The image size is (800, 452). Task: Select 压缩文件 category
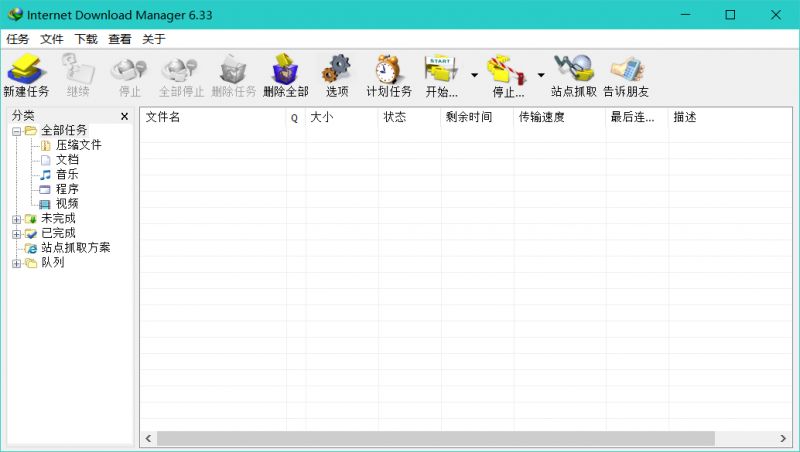point(79,145)
